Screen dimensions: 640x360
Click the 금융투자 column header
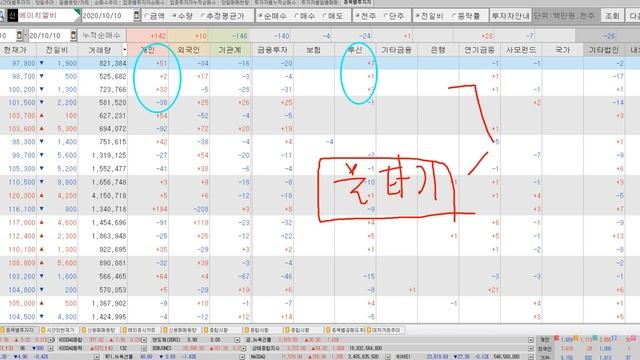272,50
